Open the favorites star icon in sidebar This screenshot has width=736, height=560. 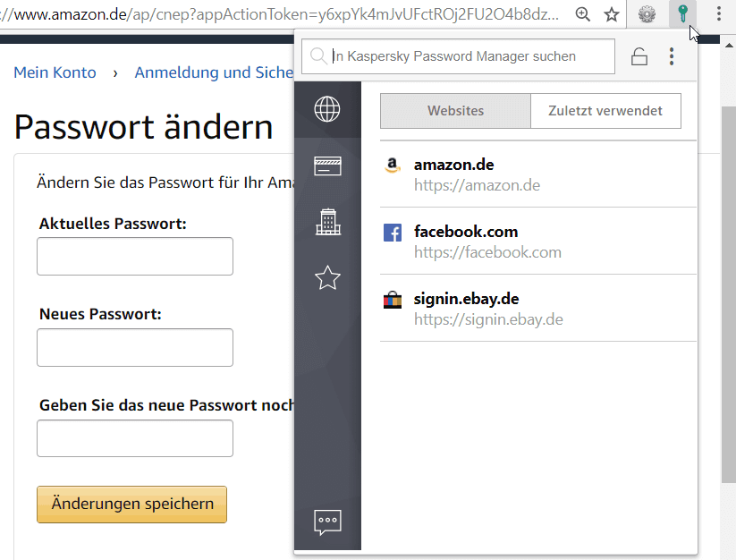tap(327, 277)
